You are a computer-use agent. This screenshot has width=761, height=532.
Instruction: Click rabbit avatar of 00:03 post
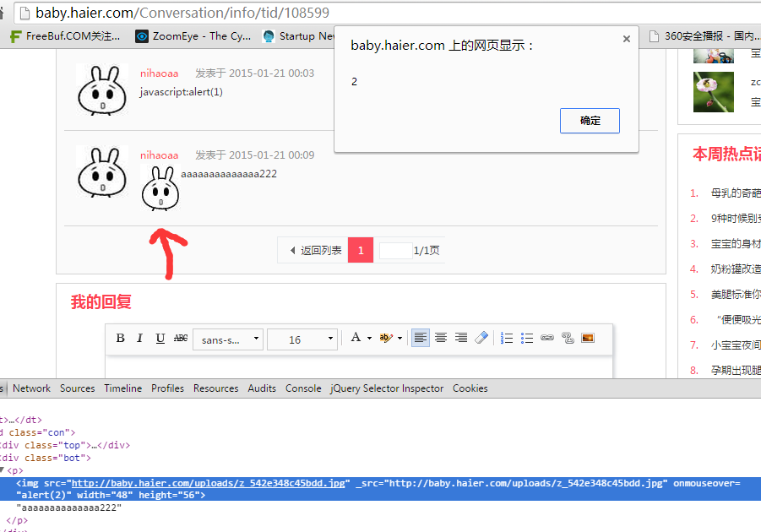click(102, 90)
